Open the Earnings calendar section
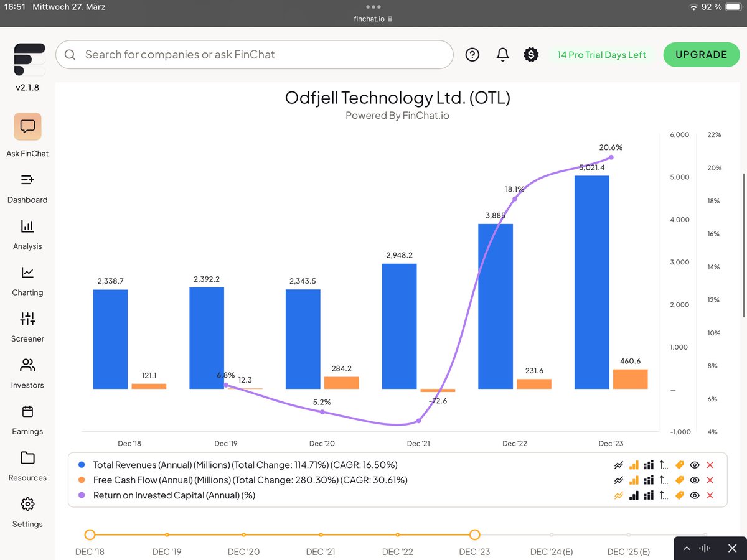 pyautogui.click(x=27, y=419)
